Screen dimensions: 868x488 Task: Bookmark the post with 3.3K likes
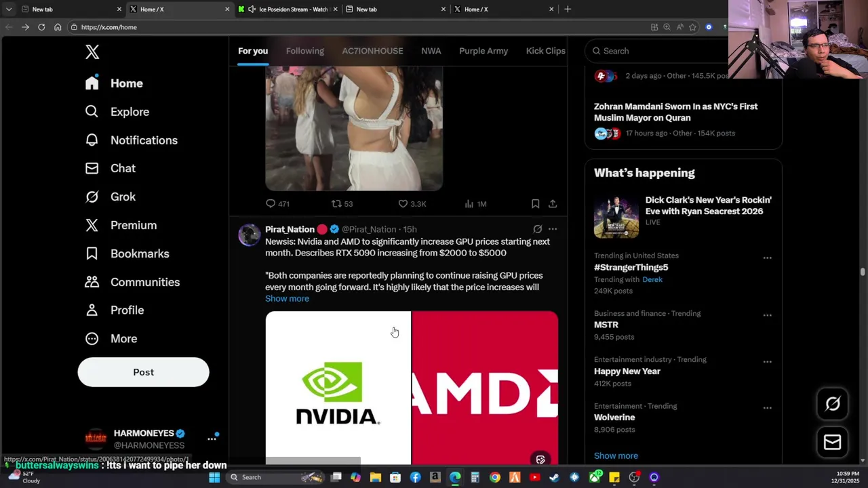(535, 203)
